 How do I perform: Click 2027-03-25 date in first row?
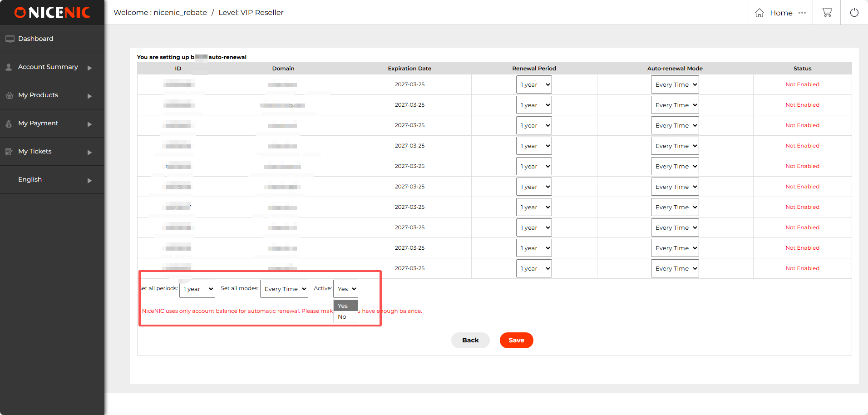[409, 84]
